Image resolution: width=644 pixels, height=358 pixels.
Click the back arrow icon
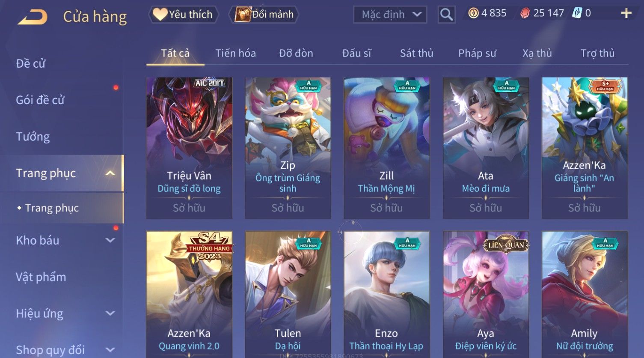tap(33, 17)
